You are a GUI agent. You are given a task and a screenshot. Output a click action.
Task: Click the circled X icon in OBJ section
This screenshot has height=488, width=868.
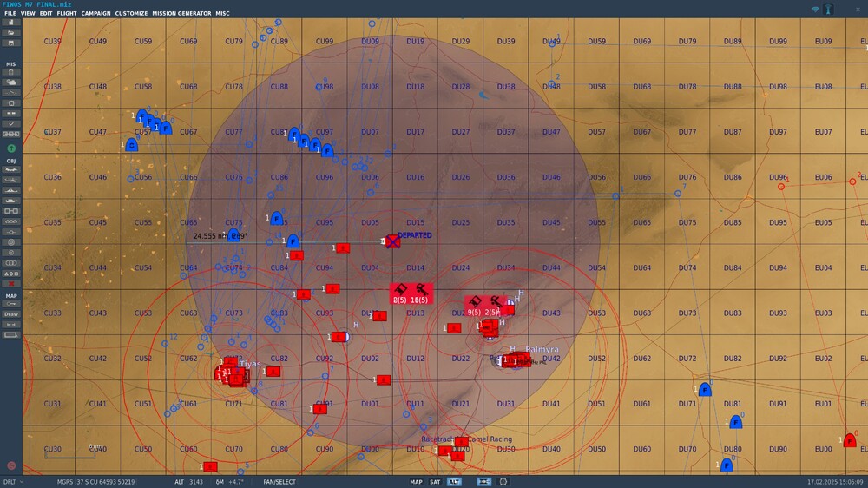[x=11, y=253]
